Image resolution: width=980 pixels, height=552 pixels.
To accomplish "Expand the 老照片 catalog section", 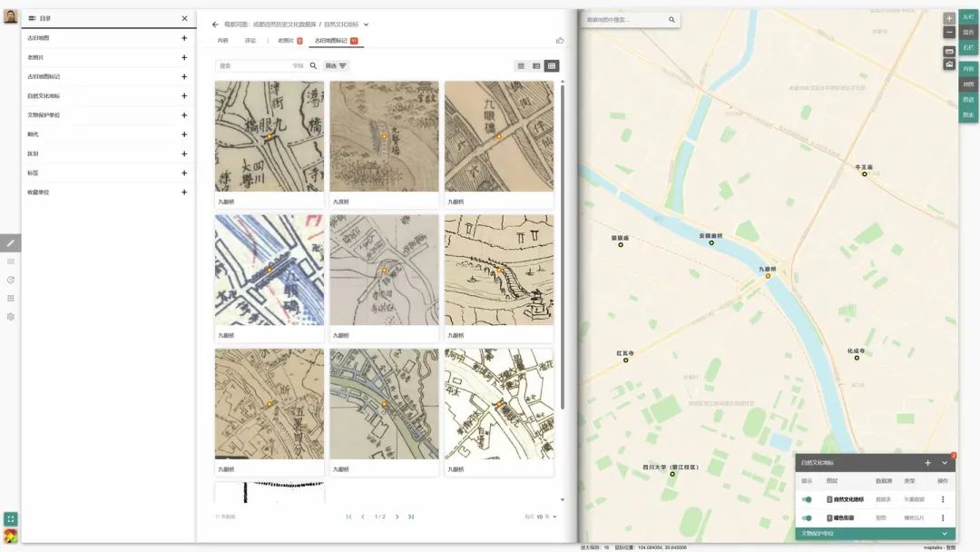I will 184,57.
